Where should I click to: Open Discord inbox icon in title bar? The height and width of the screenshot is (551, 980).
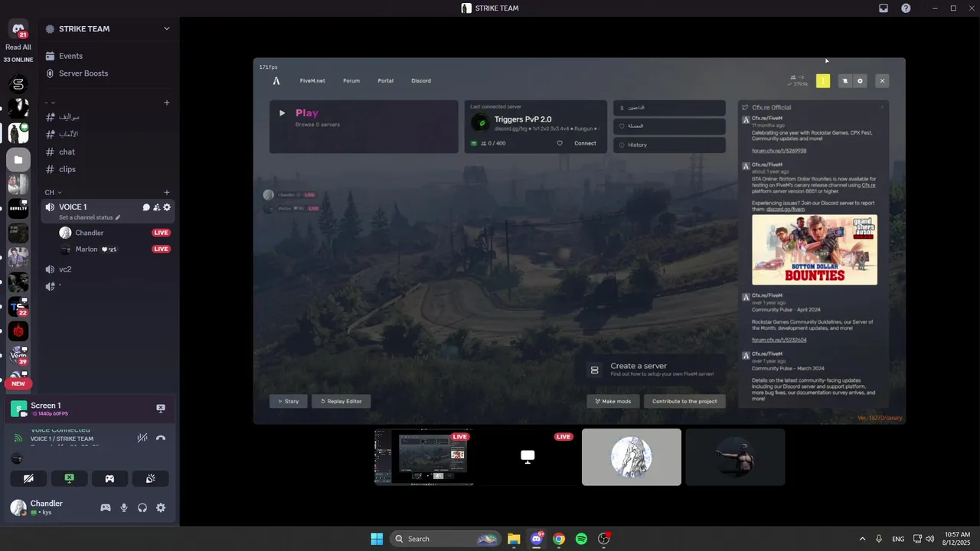point(884,8)
